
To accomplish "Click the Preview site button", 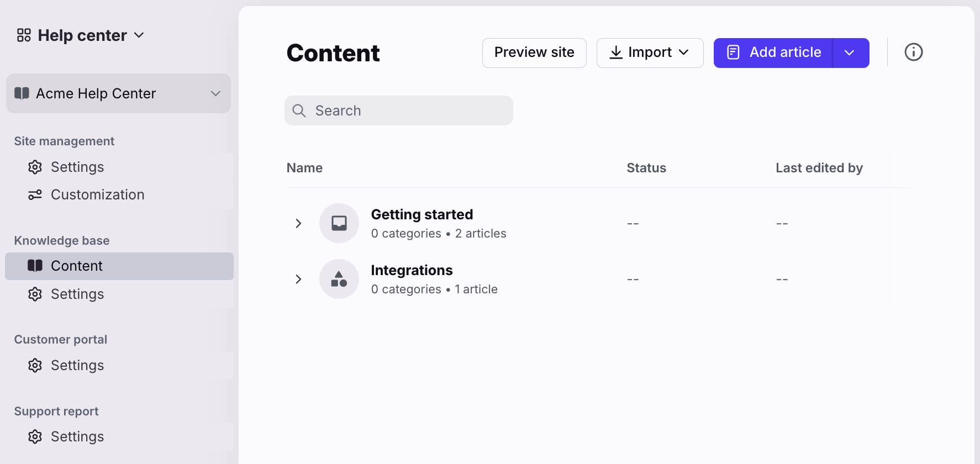I will (534, 53).
